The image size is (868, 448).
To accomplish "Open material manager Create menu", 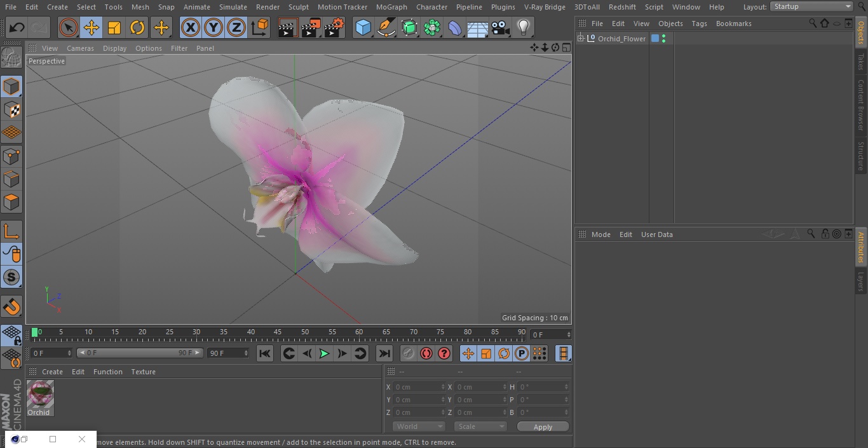I will tap(52, 372).
